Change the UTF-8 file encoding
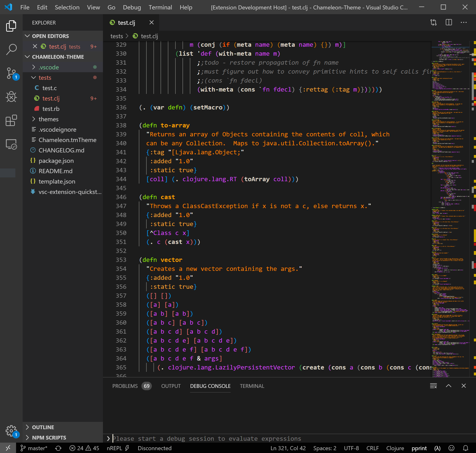The image size is (476, 453). tap(351, 448)
